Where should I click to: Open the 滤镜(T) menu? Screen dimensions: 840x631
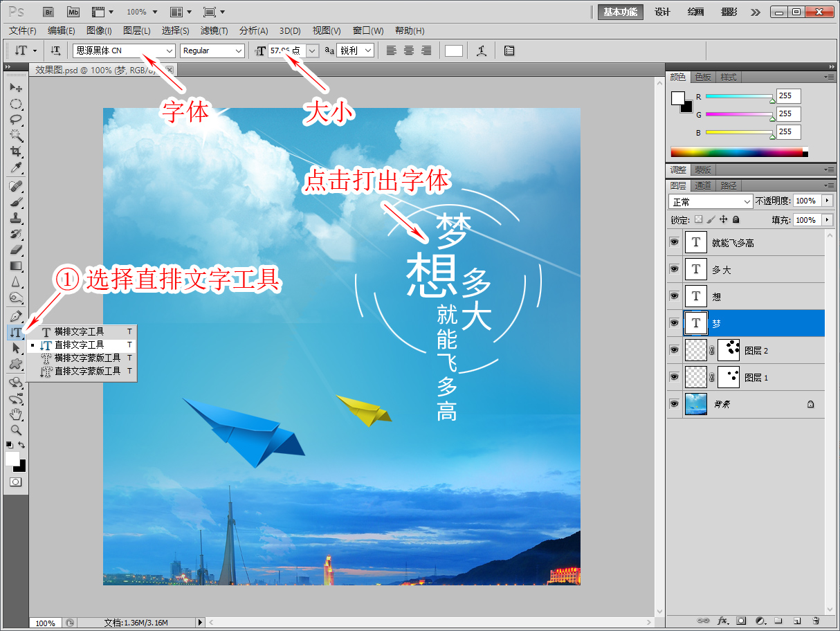click(x=214, y=30)
